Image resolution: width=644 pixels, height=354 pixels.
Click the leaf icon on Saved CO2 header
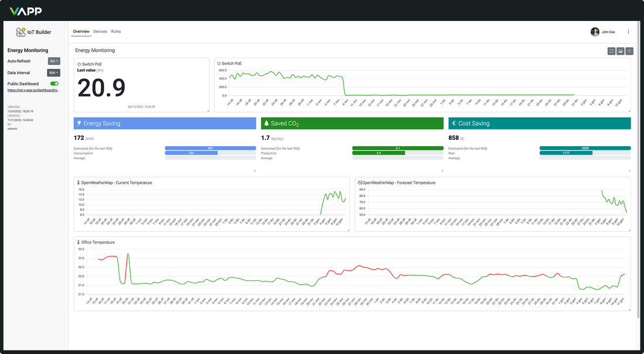tap(267, 123)
